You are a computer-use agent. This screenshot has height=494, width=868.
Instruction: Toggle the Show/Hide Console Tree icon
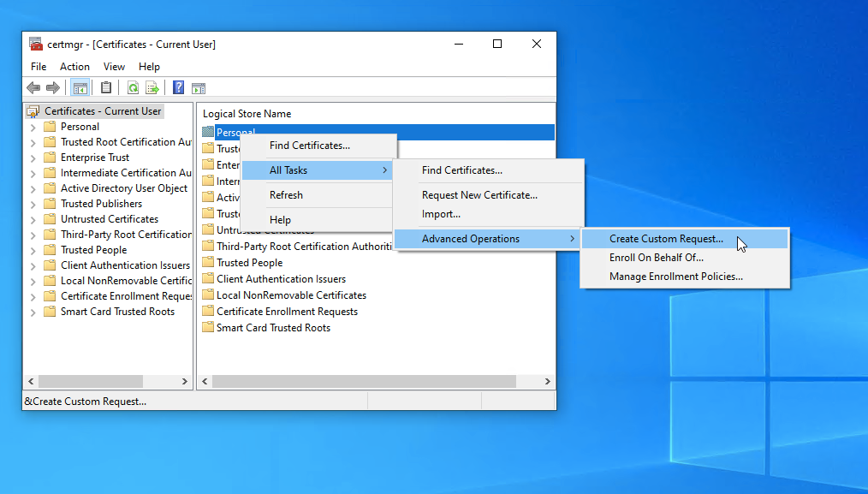[80, 86]
